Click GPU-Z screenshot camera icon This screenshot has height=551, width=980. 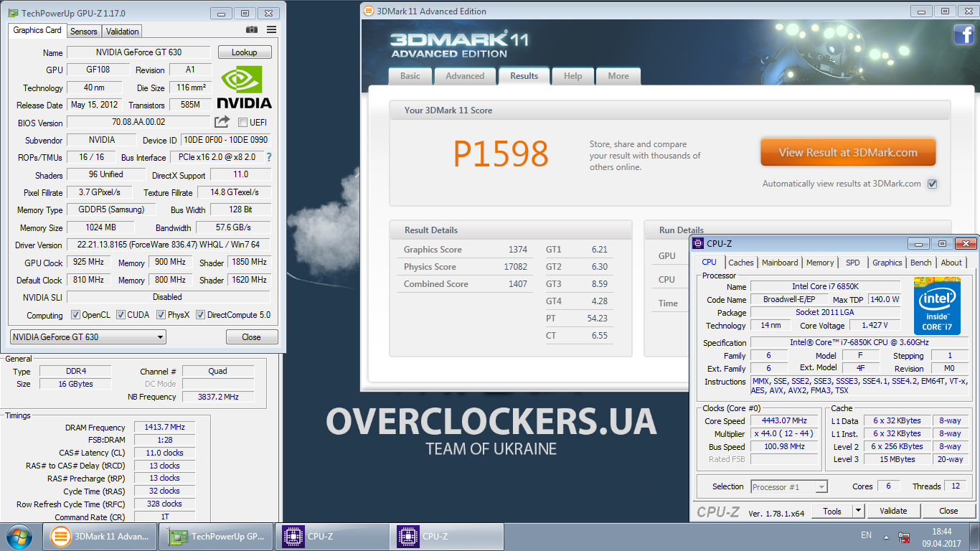coord(252,30)
